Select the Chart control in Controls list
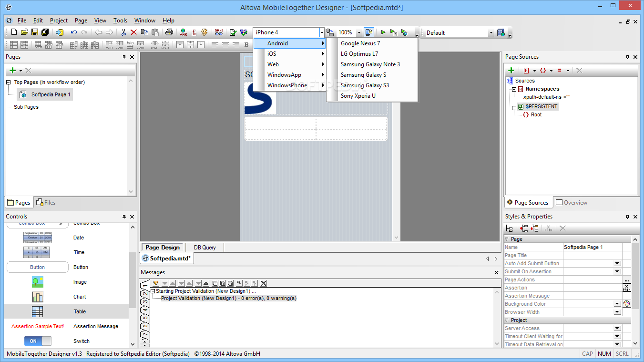 pos(67,297)
